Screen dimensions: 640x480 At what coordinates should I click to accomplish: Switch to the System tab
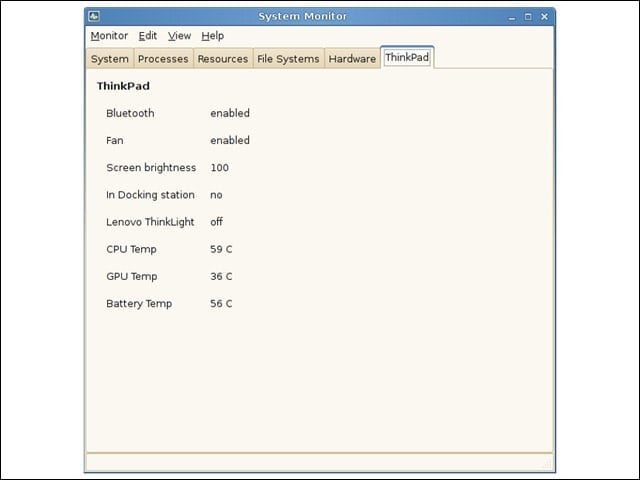point(110,59)
